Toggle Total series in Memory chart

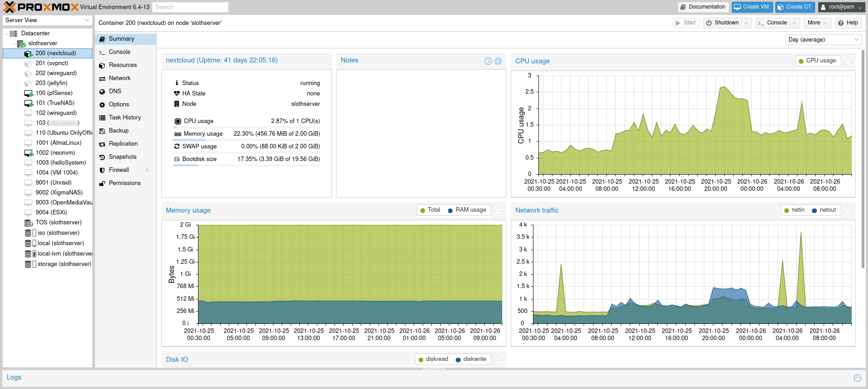click(430, 210)
